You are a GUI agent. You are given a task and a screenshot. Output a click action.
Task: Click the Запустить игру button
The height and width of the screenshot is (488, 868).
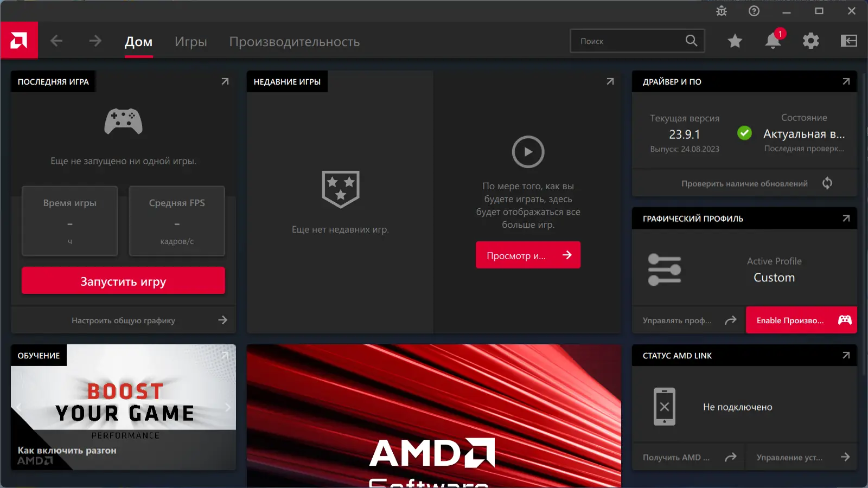(123, 281)
